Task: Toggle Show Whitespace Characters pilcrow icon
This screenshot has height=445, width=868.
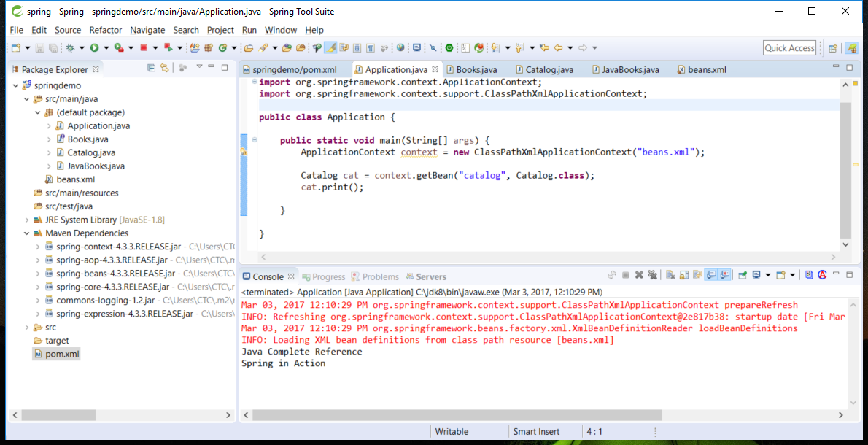Action: [371, 47]
